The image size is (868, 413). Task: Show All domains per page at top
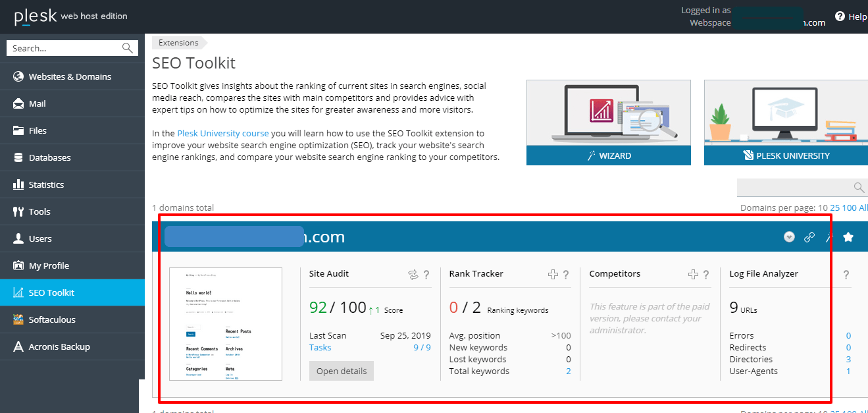[x=863, y=207]
